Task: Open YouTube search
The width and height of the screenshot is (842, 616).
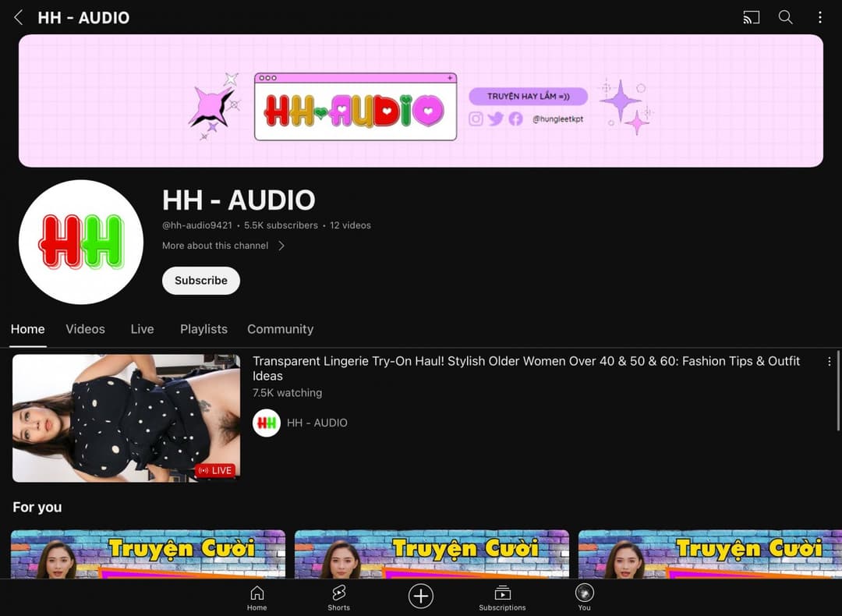Action: (785, 17)
